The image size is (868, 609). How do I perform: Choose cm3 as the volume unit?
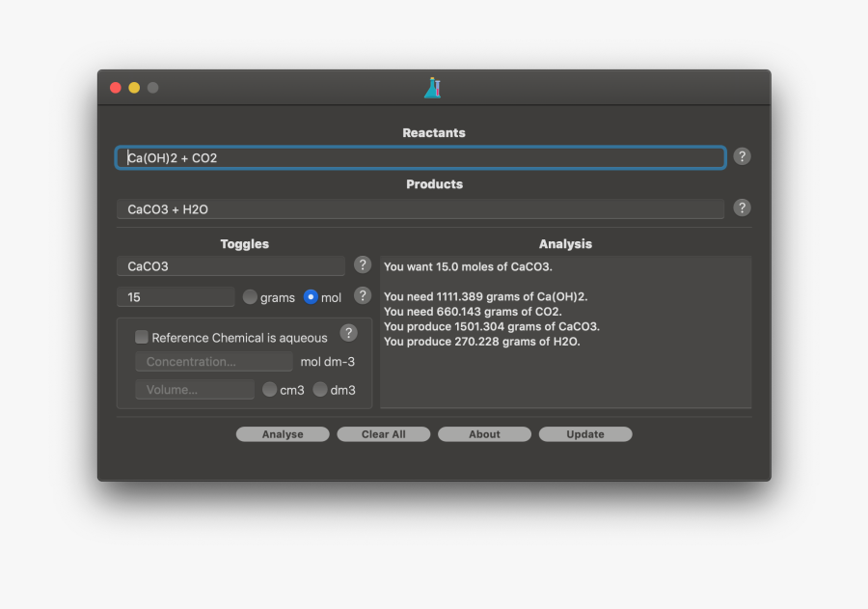click(270, 389)
